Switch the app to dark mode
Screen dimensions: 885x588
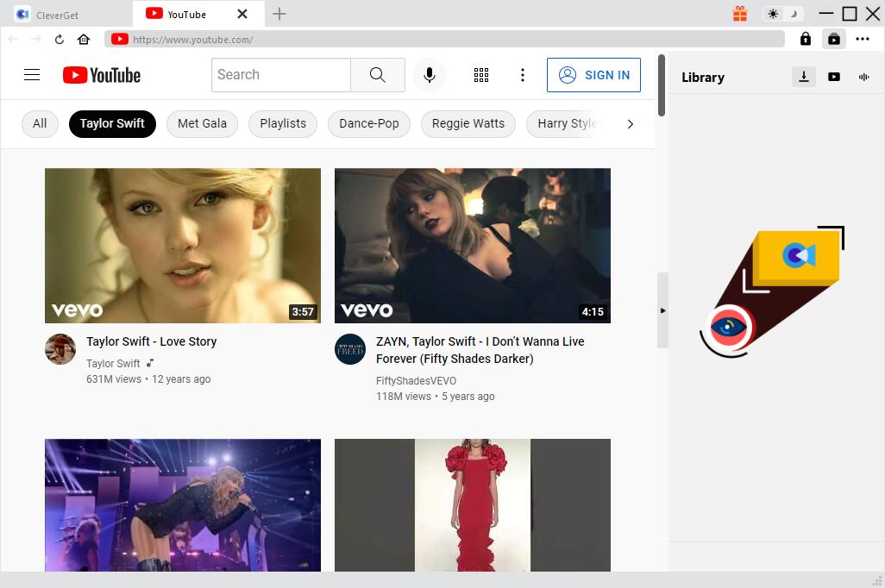(791, 14)
